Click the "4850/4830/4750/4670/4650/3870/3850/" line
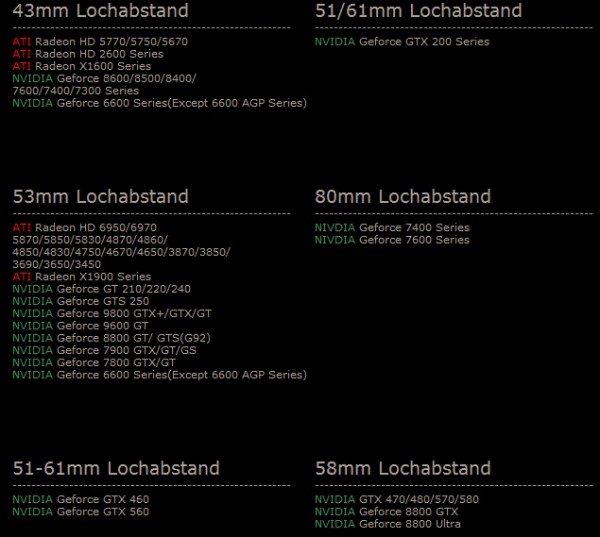The image size is (600, 537). [x=121, y=252]
